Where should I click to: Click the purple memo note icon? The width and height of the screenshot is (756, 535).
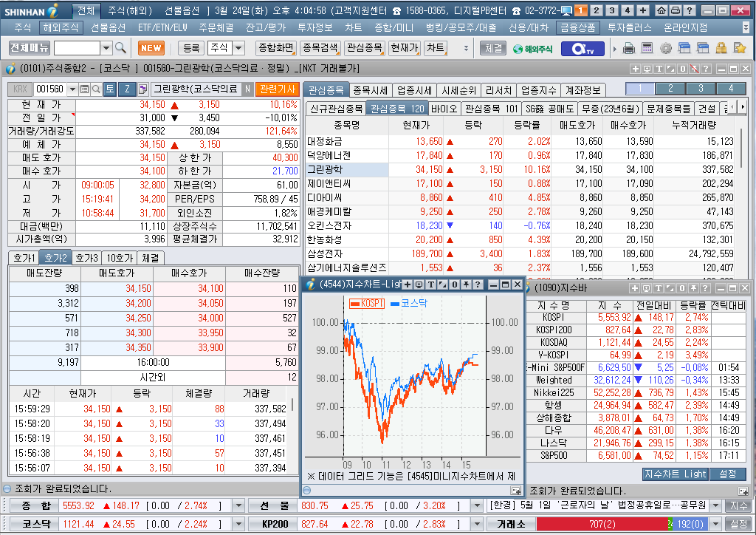[142, 89]
